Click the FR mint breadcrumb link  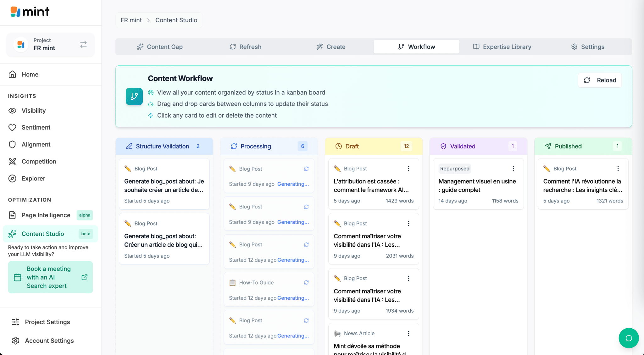tap(131, 20)
